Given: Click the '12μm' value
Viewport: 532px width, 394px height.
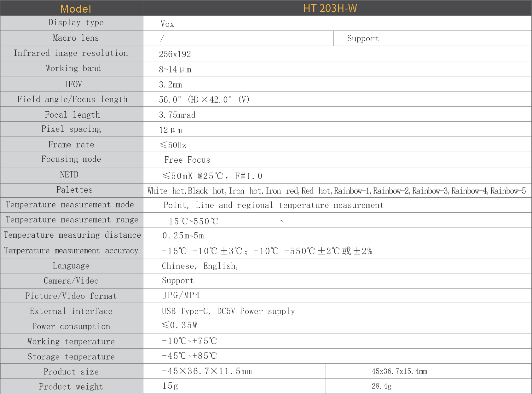Looking at the screenshot, I should 171,130.
